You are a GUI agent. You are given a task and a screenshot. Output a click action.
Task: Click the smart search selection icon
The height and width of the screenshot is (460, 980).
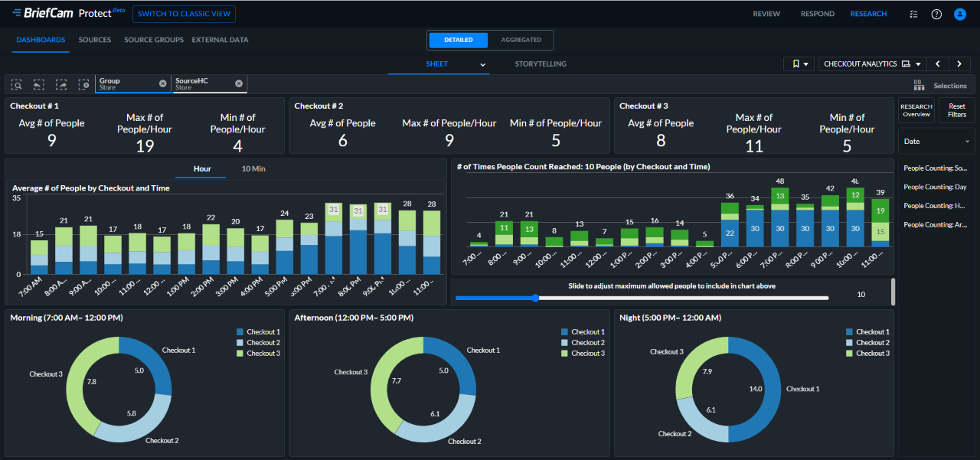pyautogui.click(x=16, y=84)
